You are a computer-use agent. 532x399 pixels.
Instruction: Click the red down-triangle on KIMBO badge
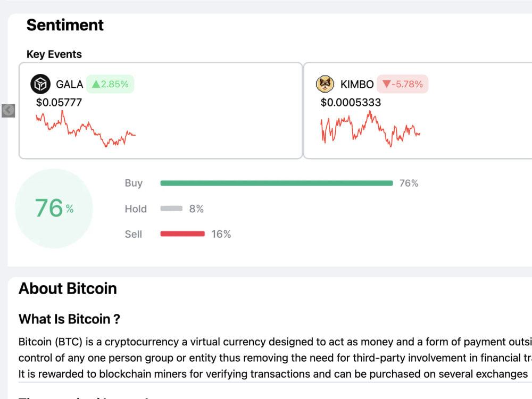coord(386,84)
